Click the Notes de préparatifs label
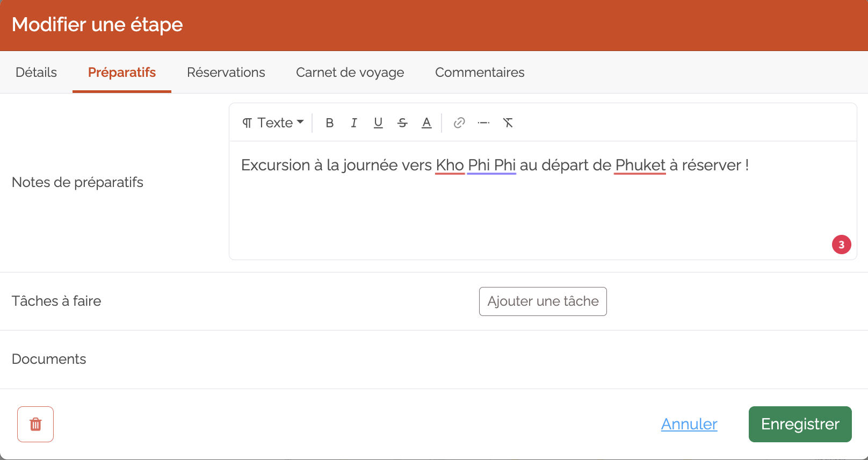Screen dimensions: 868x460 pos(77,183)
